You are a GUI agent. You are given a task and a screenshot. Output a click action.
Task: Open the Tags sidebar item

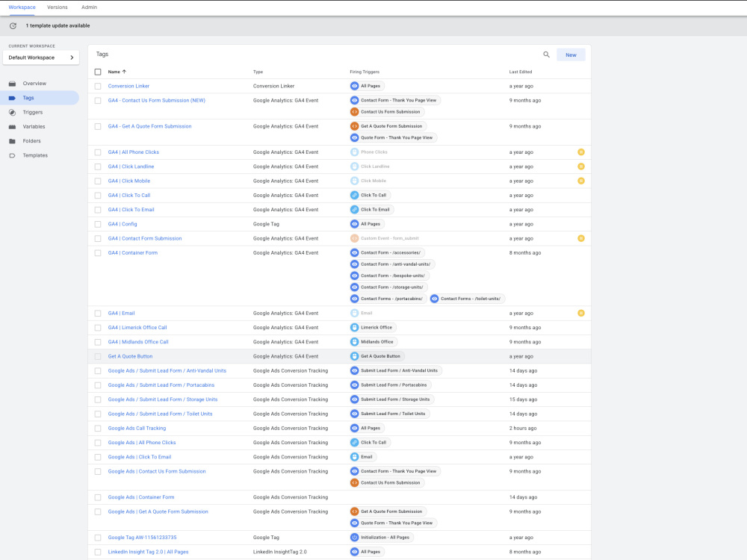pos(39,98)
